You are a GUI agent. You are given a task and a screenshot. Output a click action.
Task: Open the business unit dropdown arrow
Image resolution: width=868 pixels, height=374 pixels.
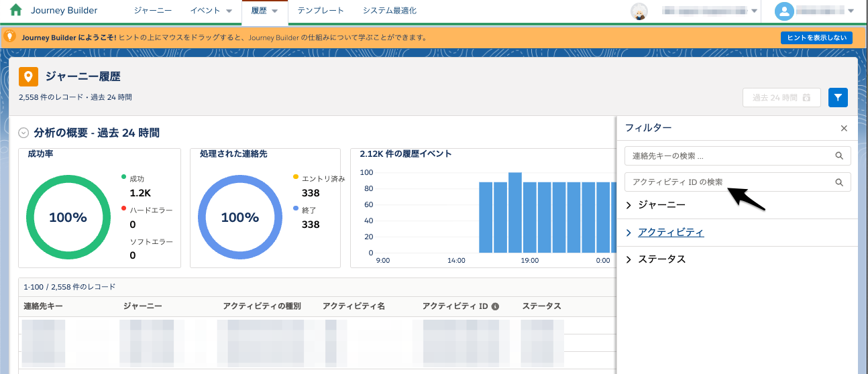[754, 11]
